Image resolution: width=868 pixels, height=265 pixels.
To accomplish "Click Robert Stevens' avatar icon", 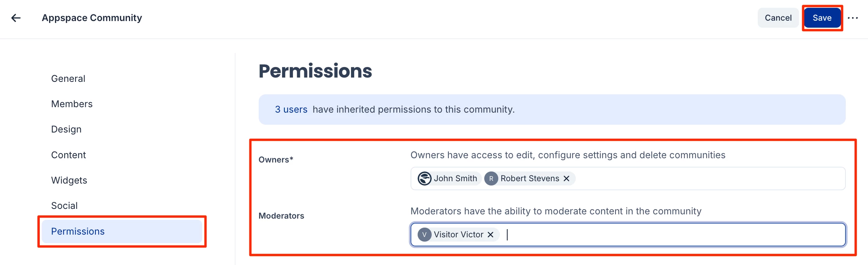I will tap(491, 178).
